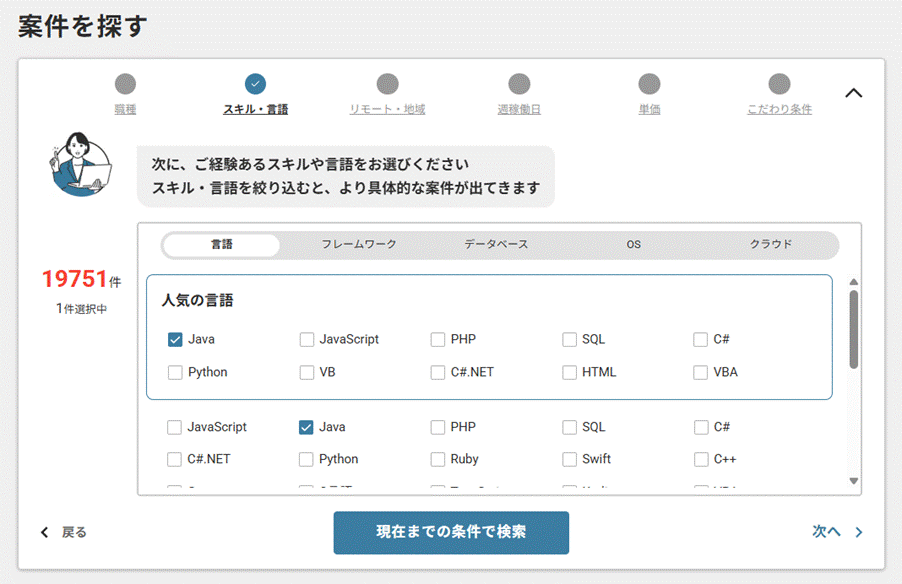Enable the Swift language checkbox

(569, 460)
